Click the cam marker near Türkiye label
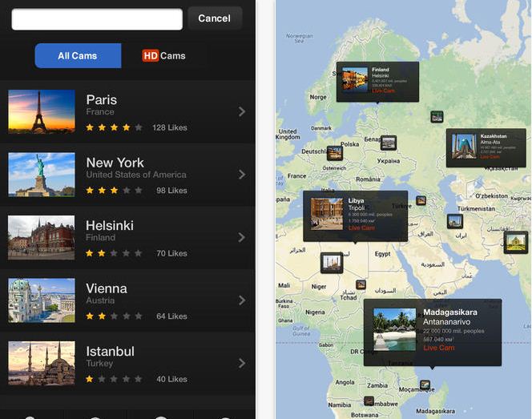This screenshot has height=419, width=532. point(420,200)
